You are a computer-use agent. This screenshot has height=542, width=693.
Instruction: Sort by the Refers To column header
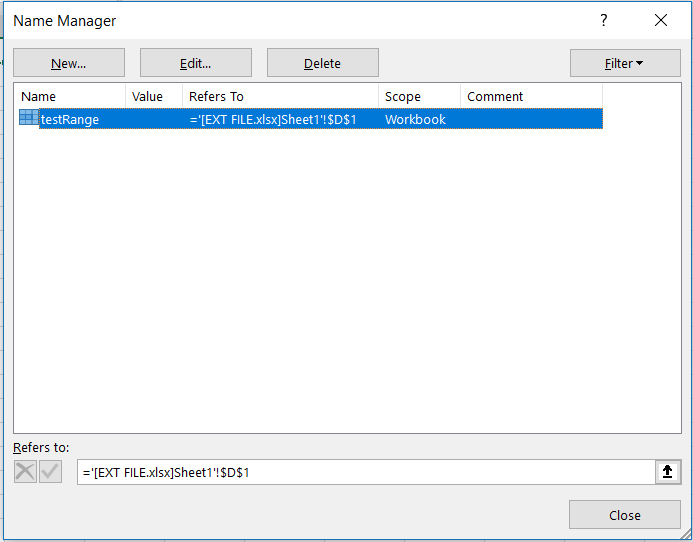280,96
